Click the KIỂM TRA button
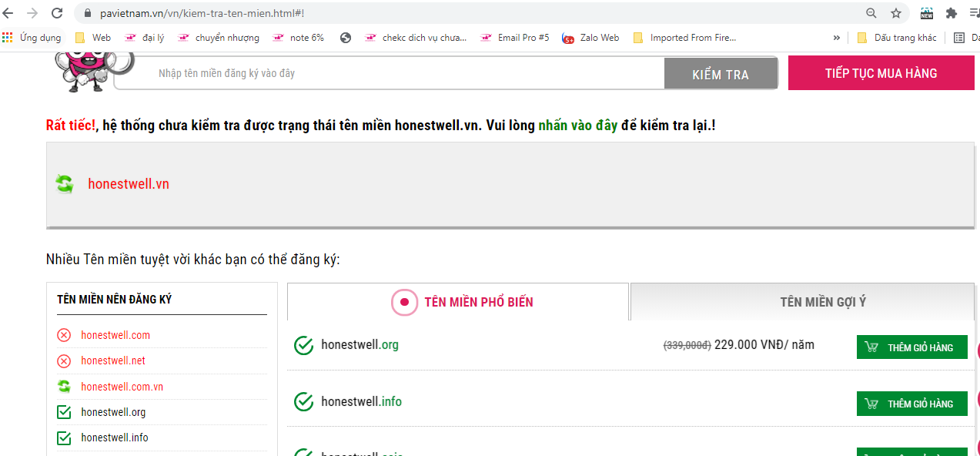This screenshot has width=980, height=456. (721, 74)
